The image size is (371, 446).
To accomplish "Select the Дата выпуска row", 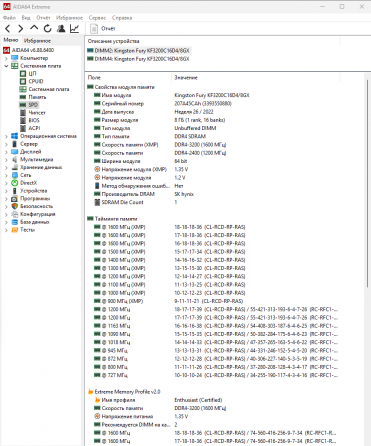I will pyautogui.click(x=213, y=112).
